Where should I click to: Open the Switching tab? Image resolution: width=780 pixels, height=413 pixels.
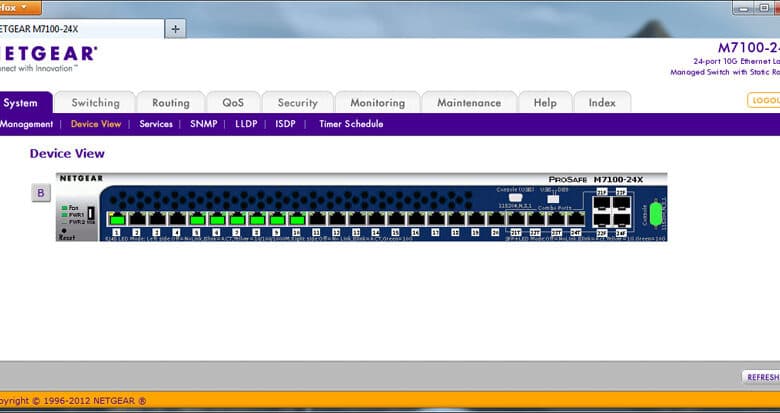point(95,103)
